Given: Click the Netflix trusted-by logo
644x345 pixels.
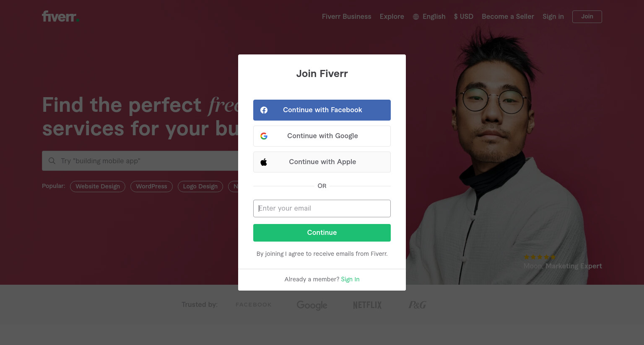Looking at the screenshot, I should click(x=367, y=305).
